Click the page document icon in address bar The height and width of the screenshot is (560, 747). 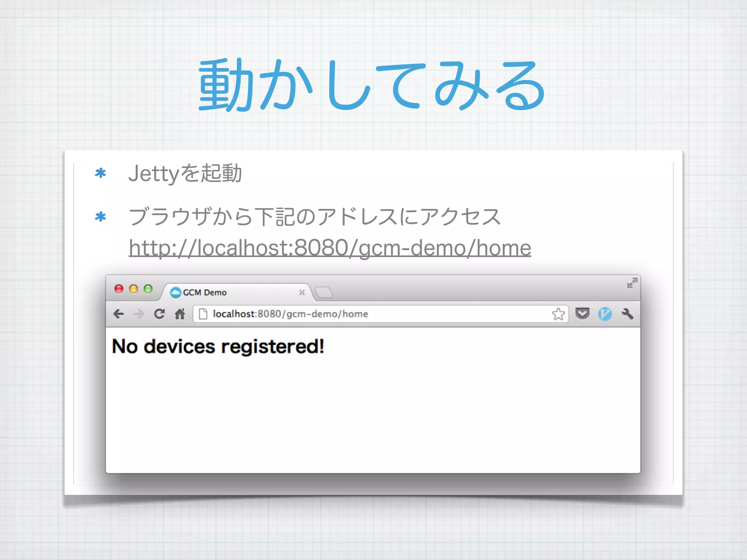pos(203,314)
